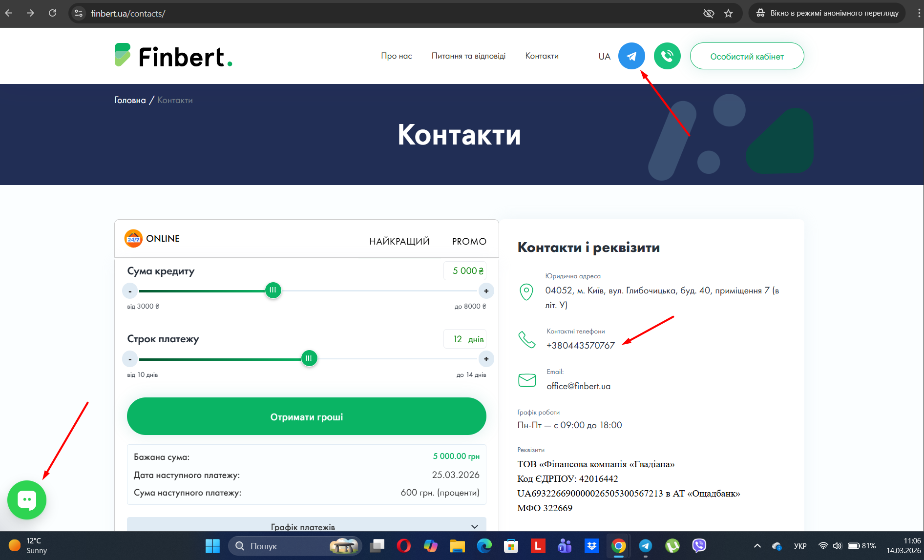The height and width of the screenshot is (560, 924).
Task: Open the weather widget showing 12°C Sunny
Action: pyautogui.click(x=27, y=546)
